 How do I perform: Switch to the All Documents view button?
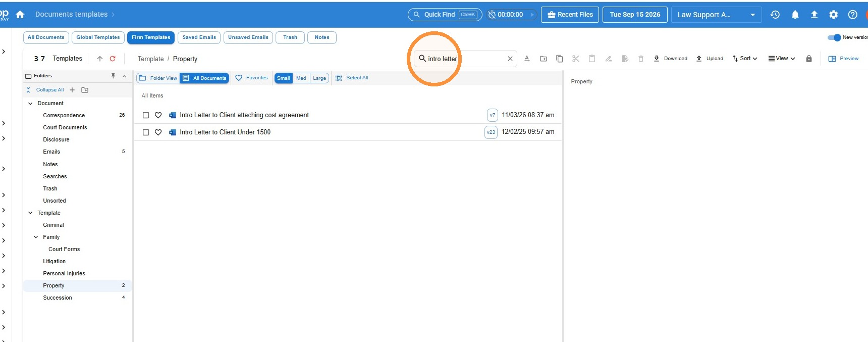205,78
